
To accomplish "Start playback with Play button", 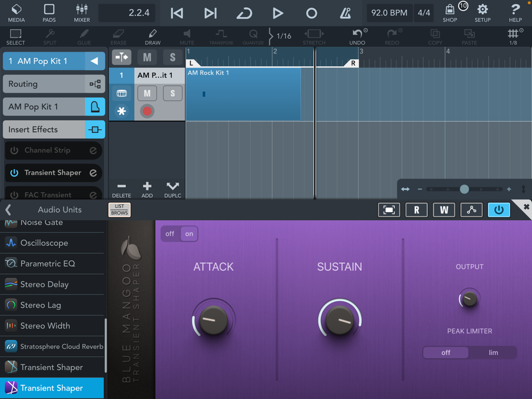I will pyautogui.click(x=278, y=13).
